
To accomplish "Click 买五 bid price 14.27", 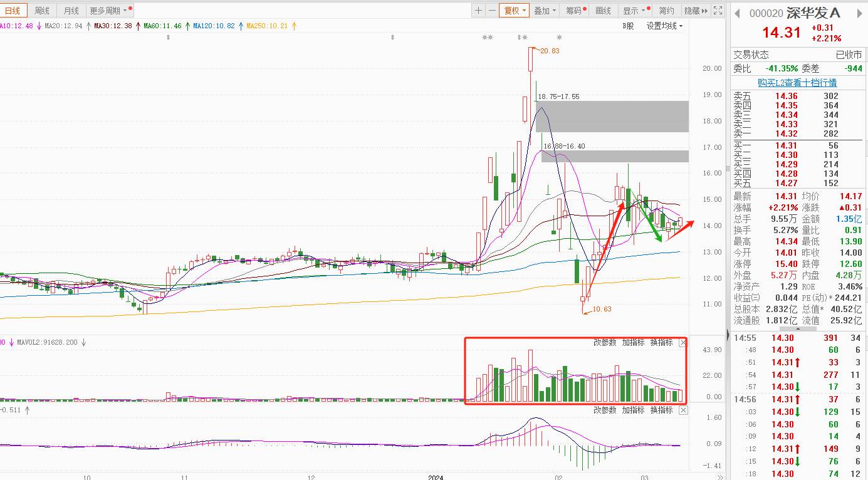I will (x=786, y=183).
